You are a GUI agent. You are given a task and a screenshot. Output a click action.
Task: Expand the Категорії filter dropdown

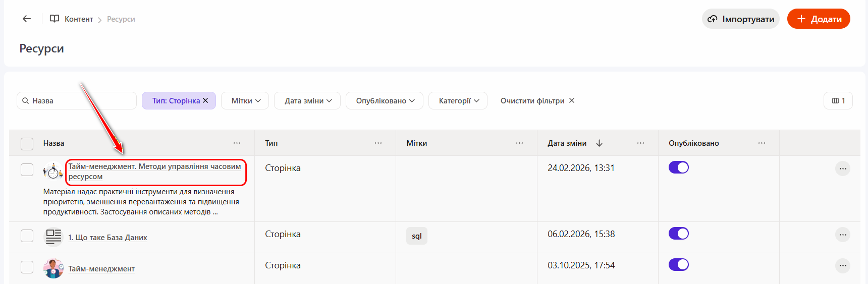[x=458, y=100]
